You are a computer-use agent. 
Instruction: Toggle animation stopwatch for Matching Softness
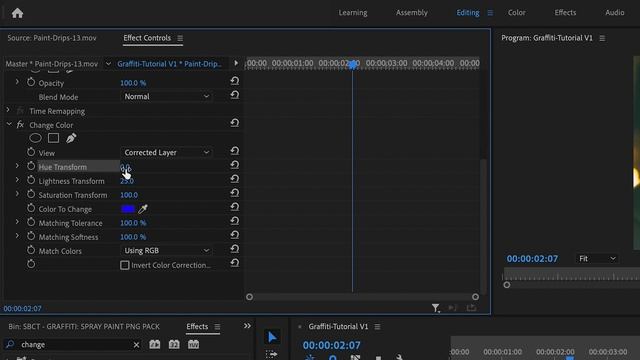point(31,236)
